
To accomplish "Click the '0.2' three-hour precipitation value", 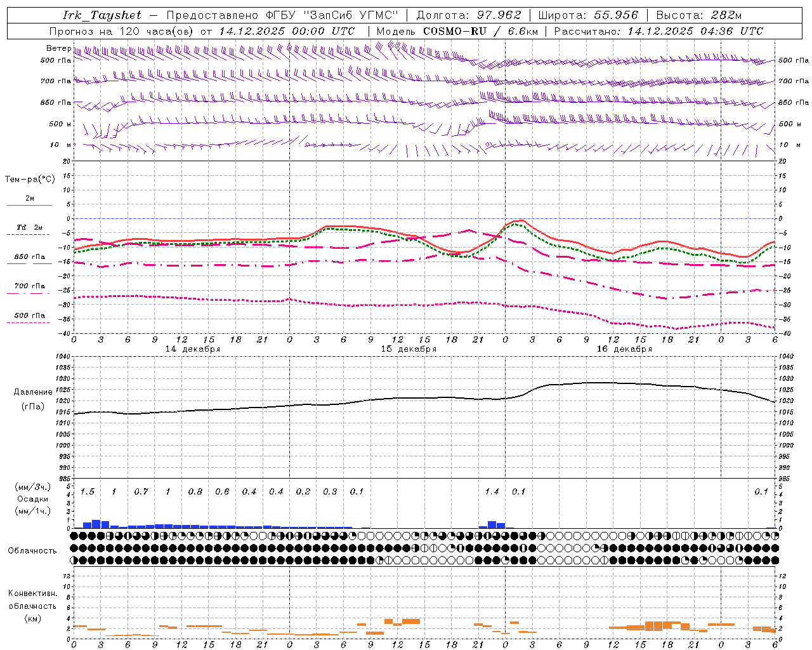I will pyautogui.click(x=303, y=492).
